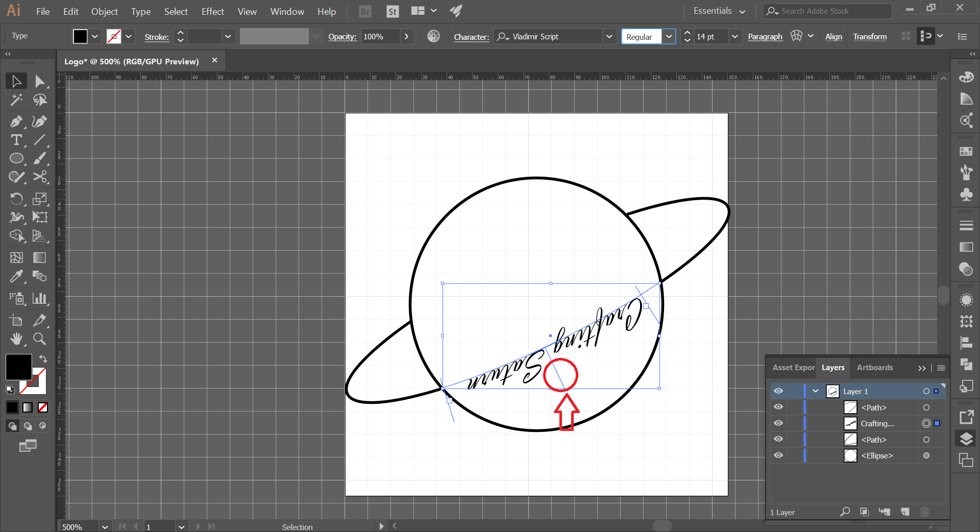Select the Ellipse tool
The image size is (980, 532).
pos(16,158)
